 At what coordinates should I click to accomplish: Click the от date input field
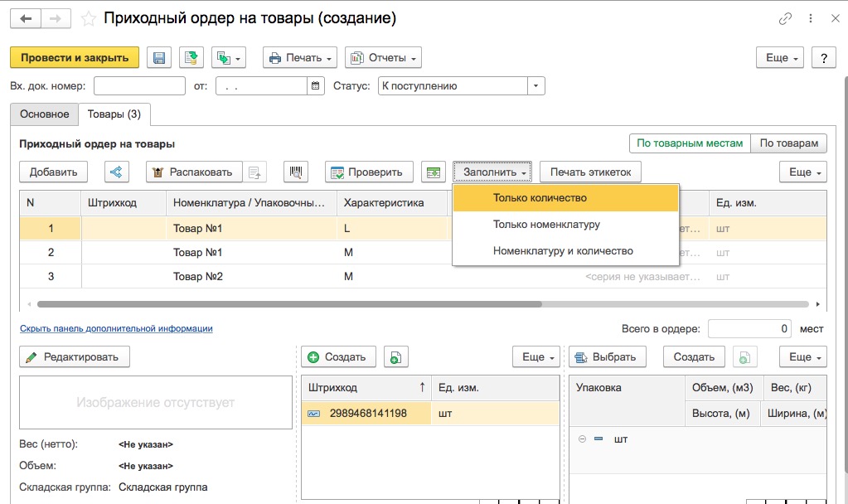(261, 86)
